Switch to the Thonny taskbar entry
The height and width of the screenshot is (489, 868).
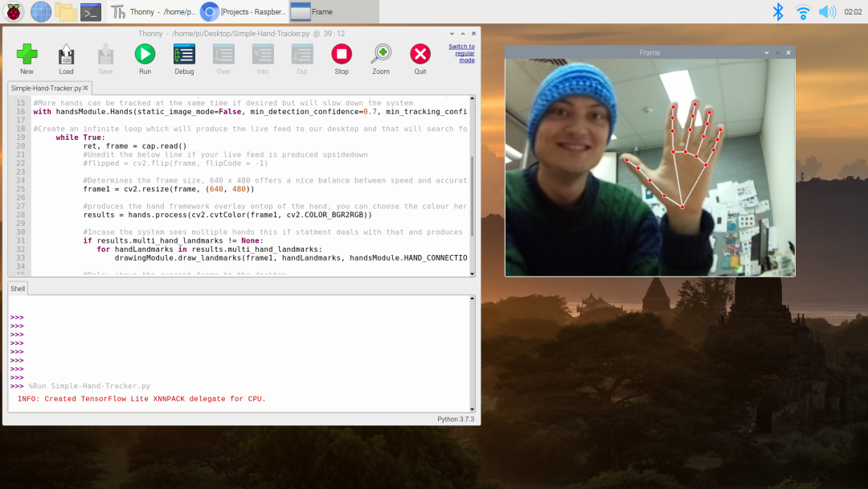[x=152, y=11]
